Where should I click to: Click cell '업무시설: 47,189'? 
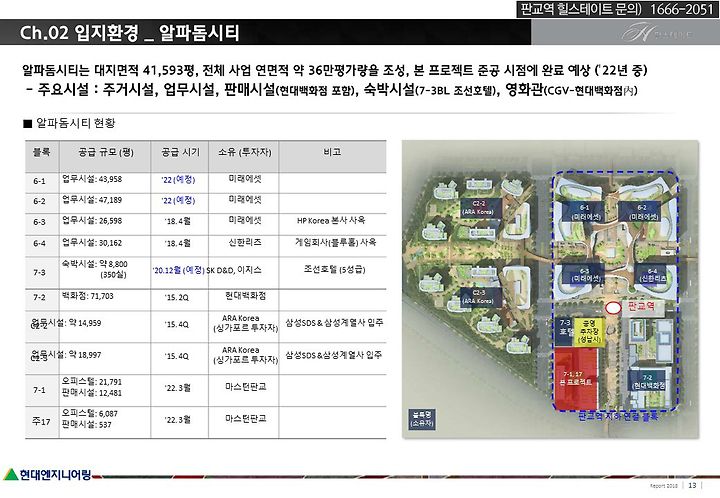tap(92, 200)
